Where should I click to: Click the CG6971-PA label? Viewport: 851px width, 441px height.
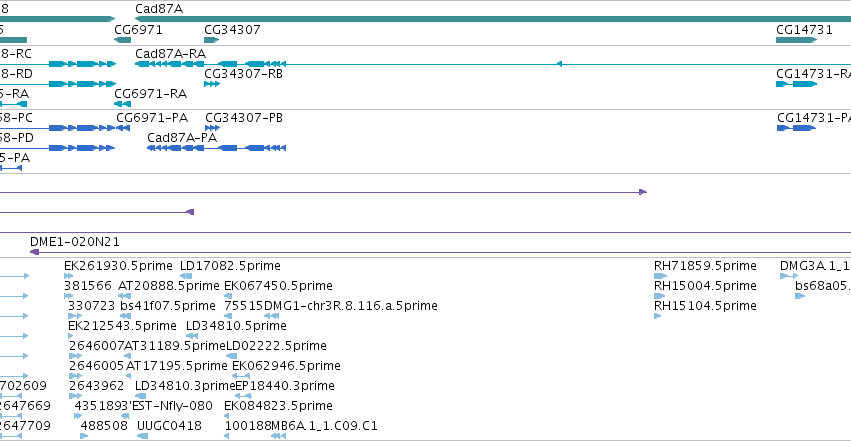(152, 118)
